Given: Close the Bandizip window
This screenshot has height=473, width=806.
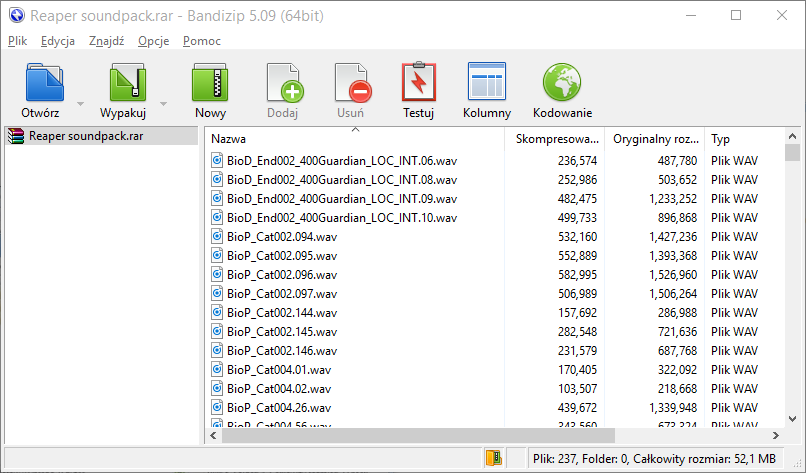Looking at the screenshot, I should (x=782, y=15).
